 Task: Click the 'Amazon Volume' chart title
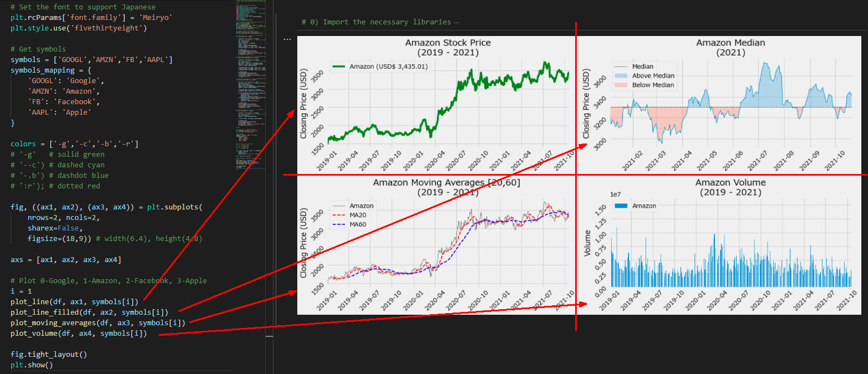point(730,182)
